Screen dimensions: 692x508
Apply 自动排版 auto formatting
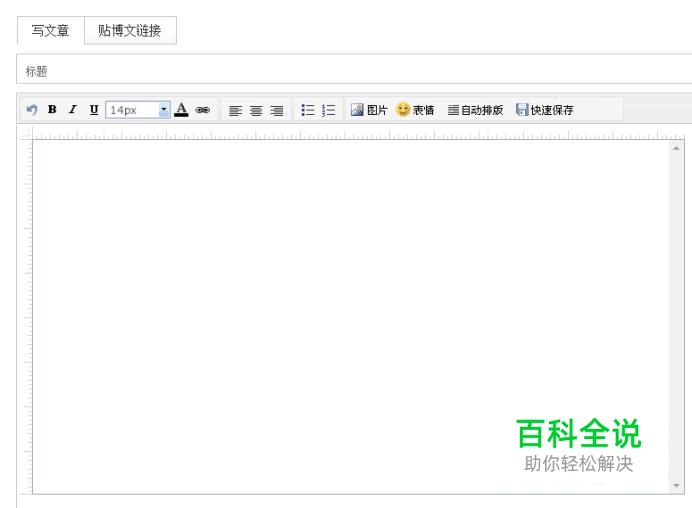(475, 110)
